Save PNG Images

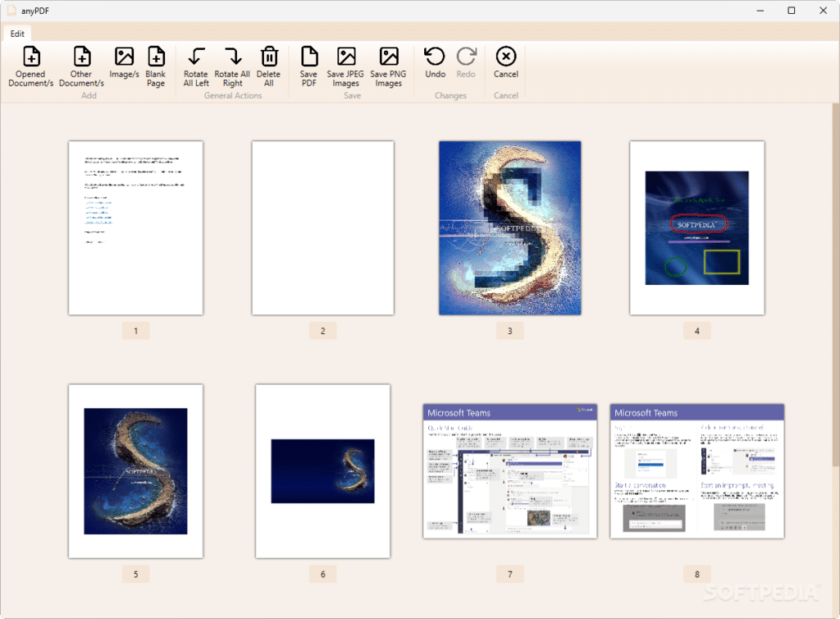click(388, 67)
